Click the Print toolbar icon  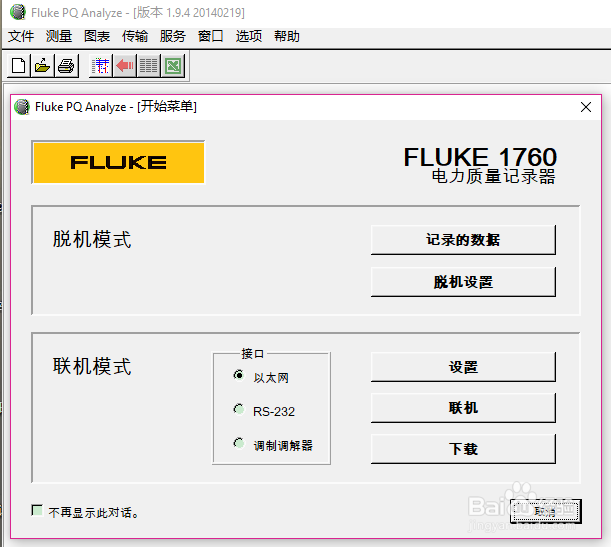(66, 65)
